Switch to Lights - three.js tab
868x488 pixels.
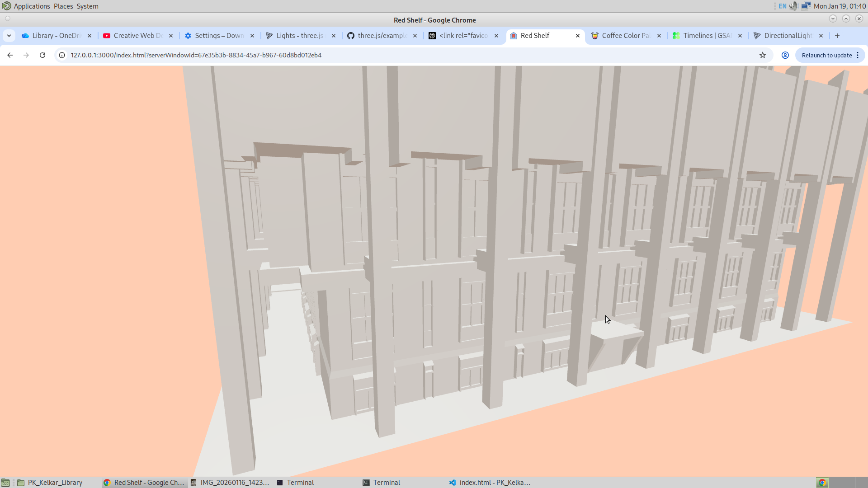coord(299,36)
